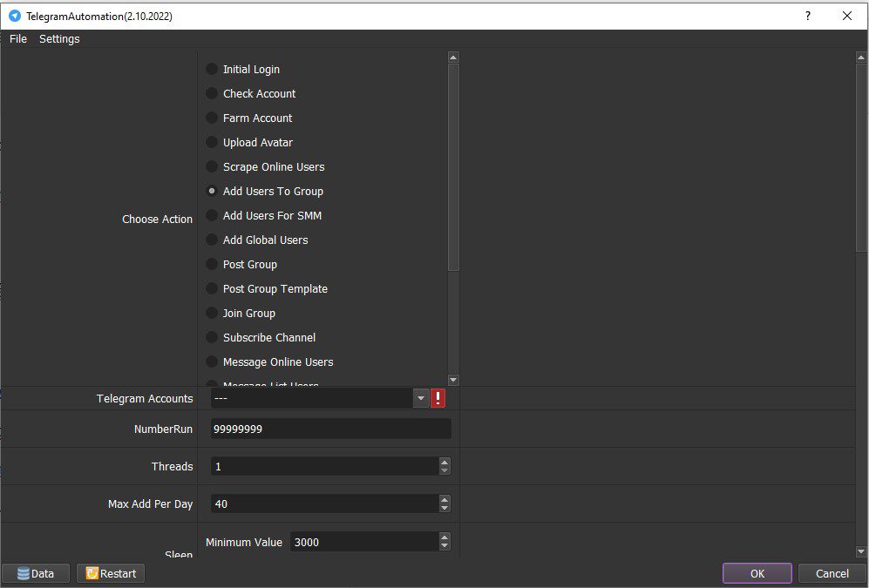869x588 pixels.
Task: Click the NumberRun input field
Action: [x=331, y=429]
